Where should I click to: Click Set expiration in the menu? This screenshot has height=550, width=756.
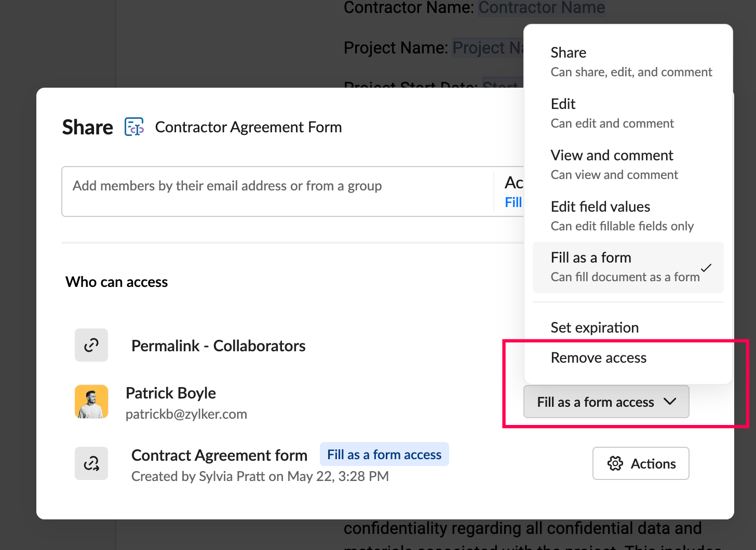[x=595, y=327]
